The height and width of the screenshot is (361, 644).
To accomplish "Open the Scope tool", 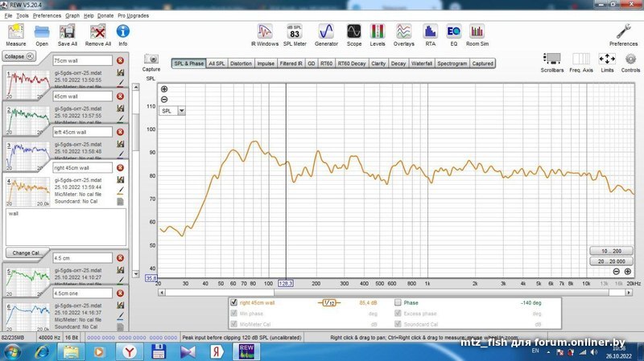I will tap(353, 31).
